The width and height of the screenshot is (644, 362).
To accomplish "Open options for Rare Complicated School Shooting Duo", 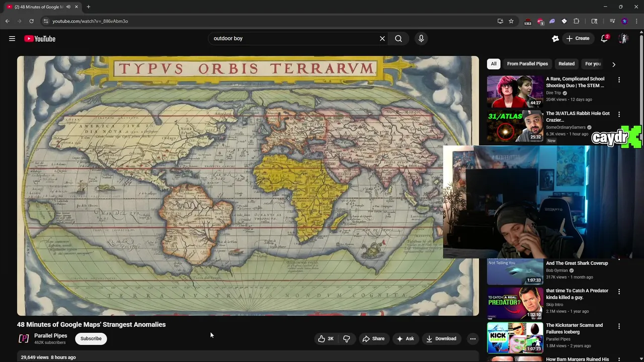I will (619, 80).
